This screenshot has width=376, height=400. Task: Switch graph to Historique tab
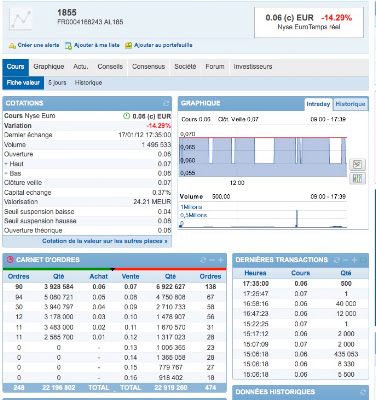pos(350,104)
